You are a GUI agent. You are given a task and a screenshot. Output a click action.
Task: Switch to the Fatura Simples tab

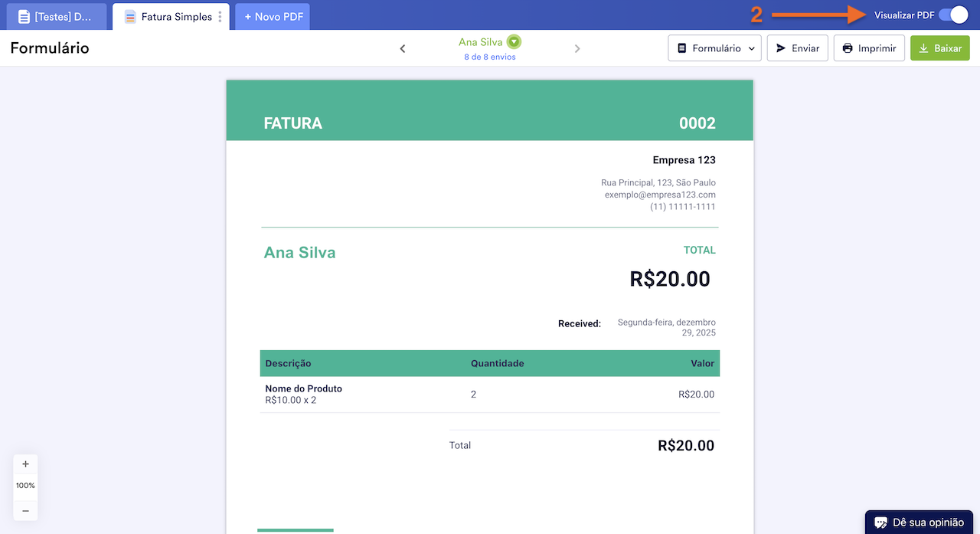pyautogui.click(x=170, y=15)
